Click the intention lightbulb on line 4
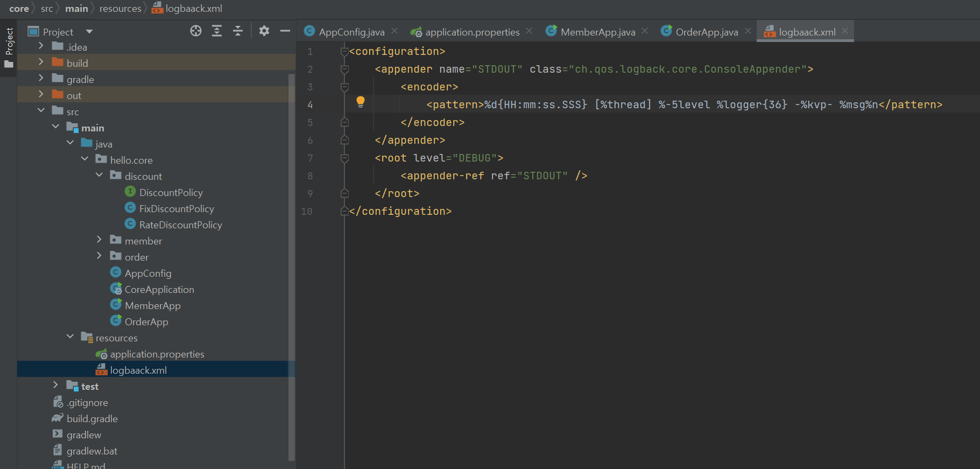Viewport: 980px width, 469px height. pyautogui.click(x=361, y=101)
